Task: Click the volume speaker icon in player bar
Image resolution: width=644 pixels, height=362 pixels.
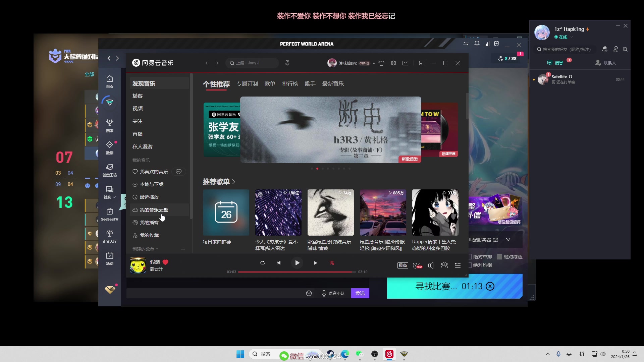Action: tap(431, 265)
